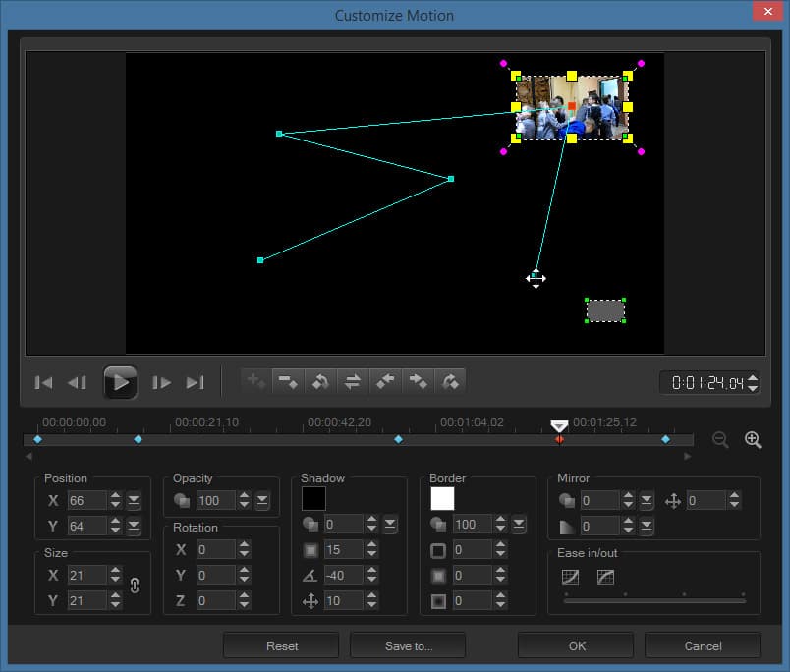
Task: Open the Opacity slider dropdown
Action: click(262, 501)
